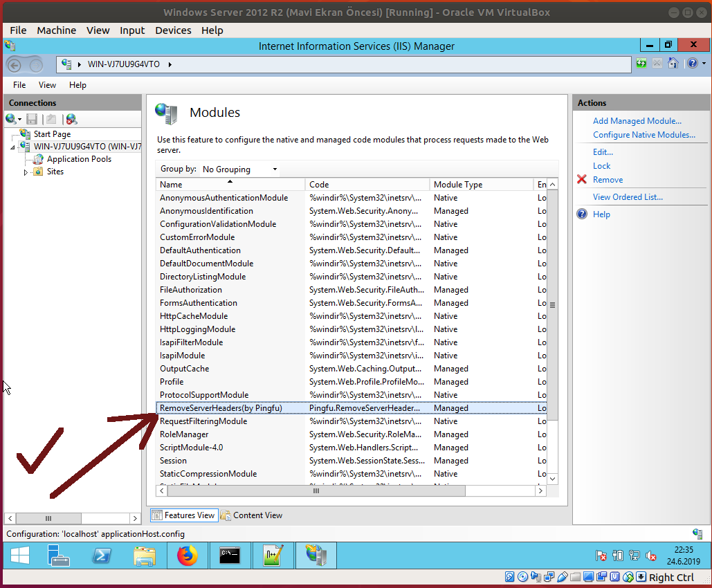Click the red X Remove icon in Actions
The image size is (712, 588).
click(582, 179)
